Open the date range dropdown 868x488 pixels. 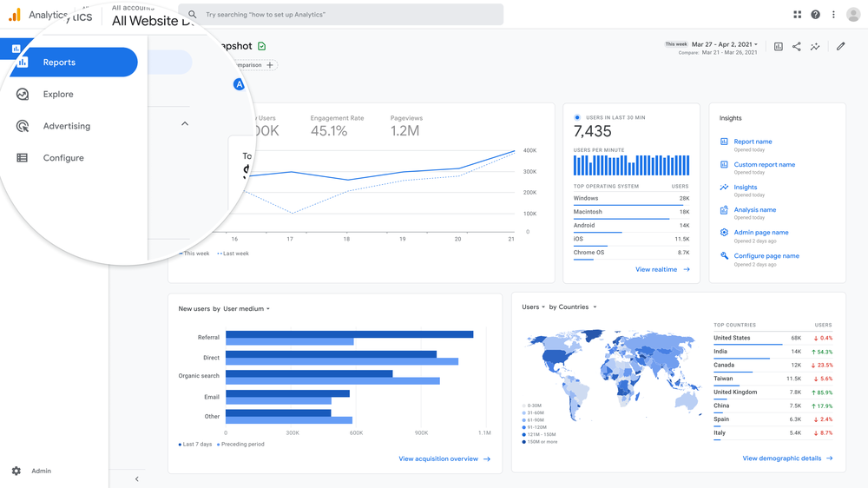[725, 44]
